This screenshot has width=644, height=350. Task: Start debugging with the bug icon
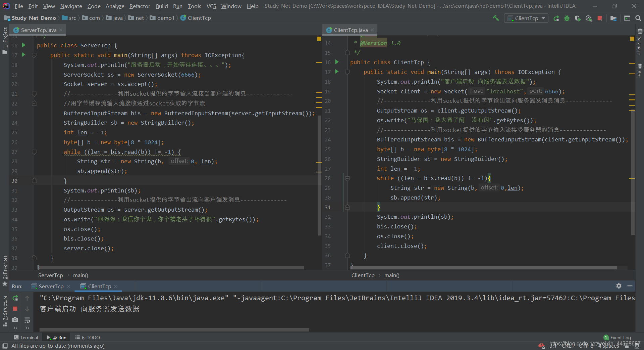(567, 18)
